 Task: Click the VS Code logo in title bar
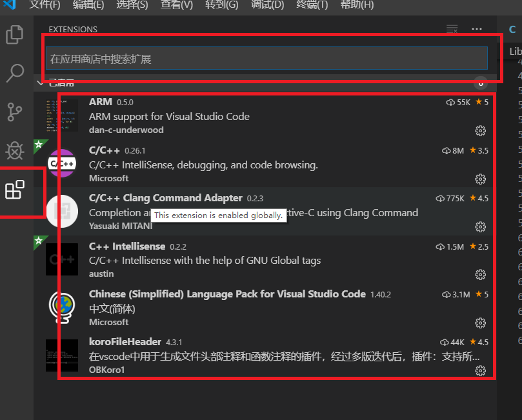click(x=10, y=5)
